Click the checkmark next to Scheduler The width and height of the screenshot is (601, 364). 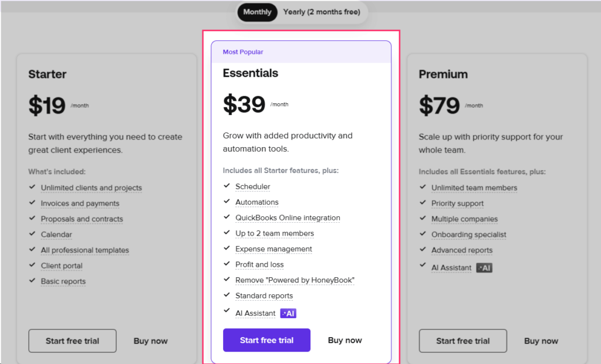[x=227, y=186]
